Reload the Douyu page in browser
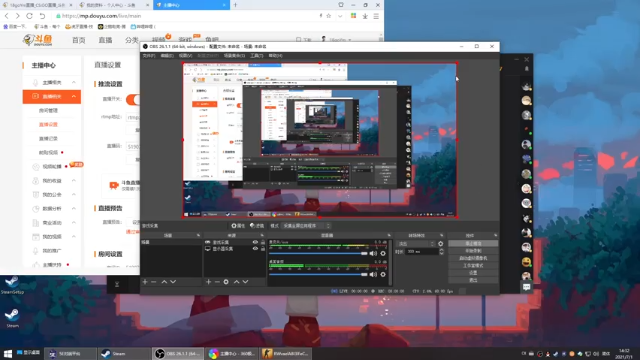Image resolution: width=640 pixels, height=360 pixels. point(29,16)
